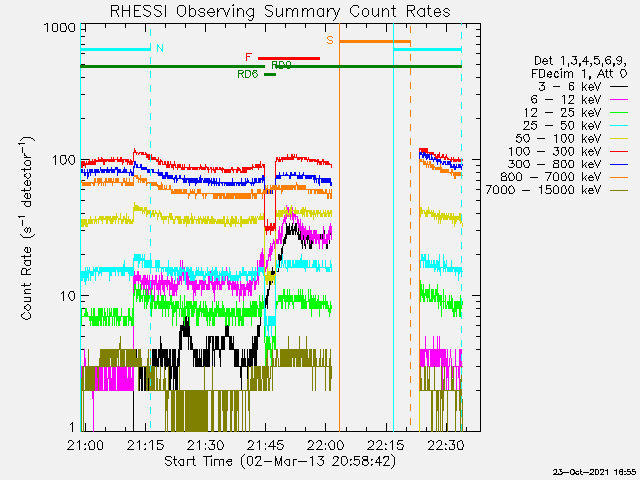The width and height of the screenshot is (640, 480).
Task: Click the 23-Oct-2021 timestamp
Action: (594, 472)
